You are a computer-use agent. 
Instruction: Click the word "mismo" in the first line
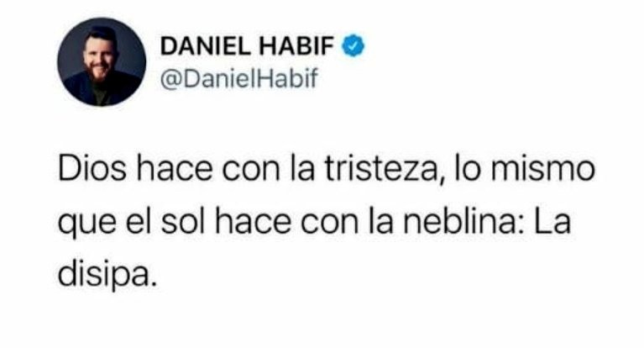pyautogui.click(x=543, y=169)
